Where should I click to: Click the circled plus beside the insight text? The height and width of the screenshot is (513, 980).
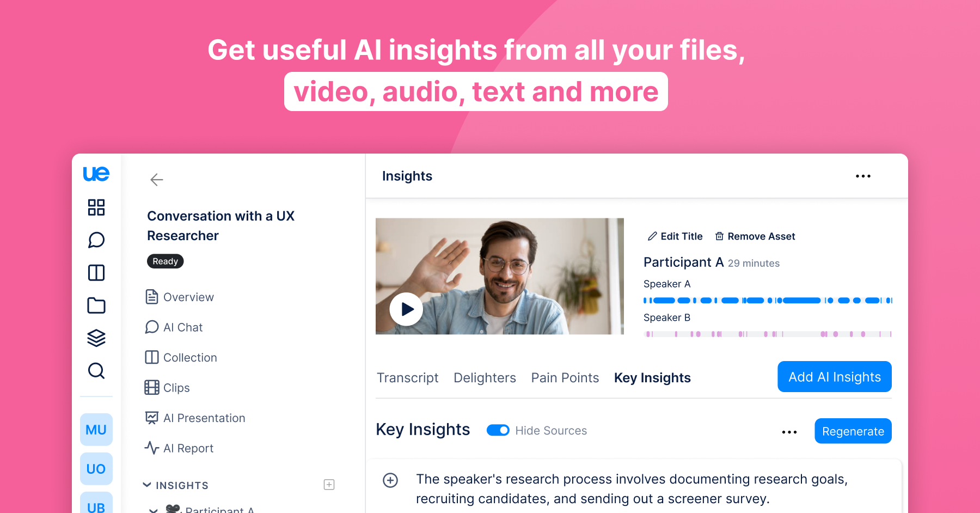[x=390, y=480]
